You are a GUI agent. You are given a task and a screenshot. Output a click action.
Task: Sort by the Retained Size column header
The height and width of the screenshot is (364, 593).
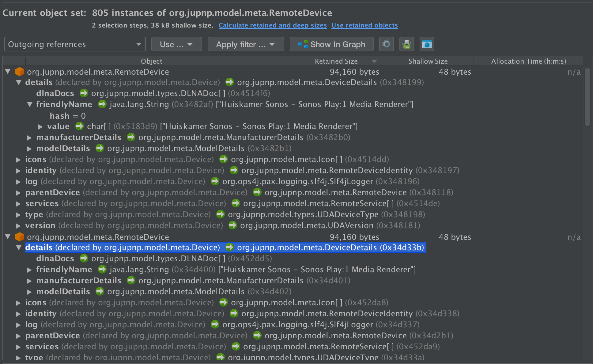(x=336, y=61)
